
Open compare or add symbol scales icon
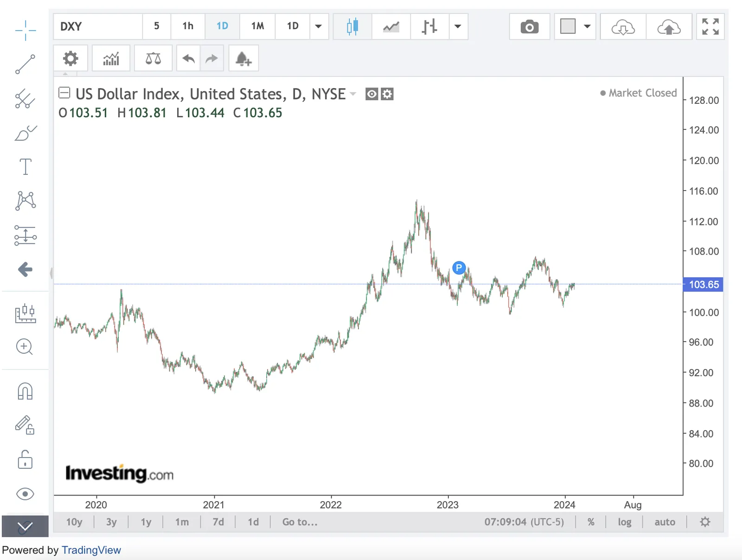[153, 58]
